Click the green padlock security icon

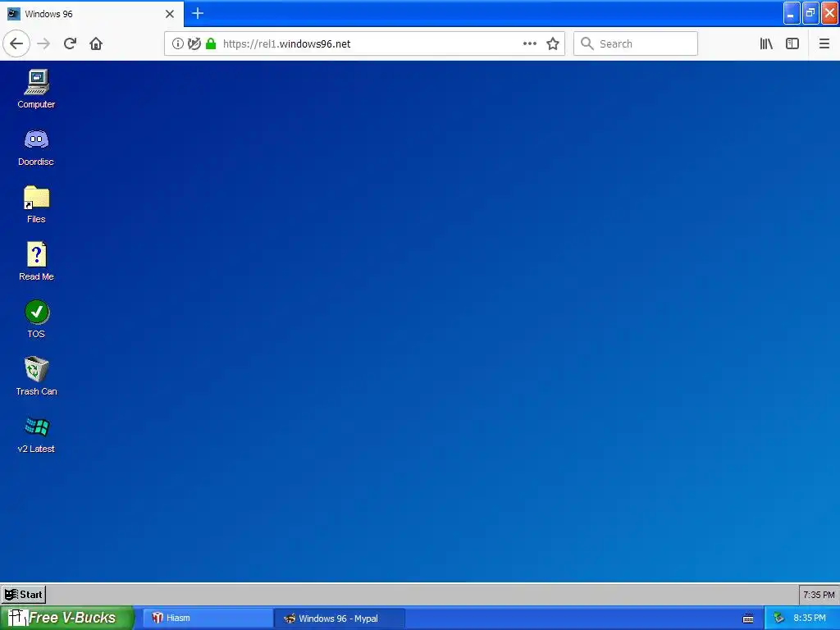coord(211,44)
